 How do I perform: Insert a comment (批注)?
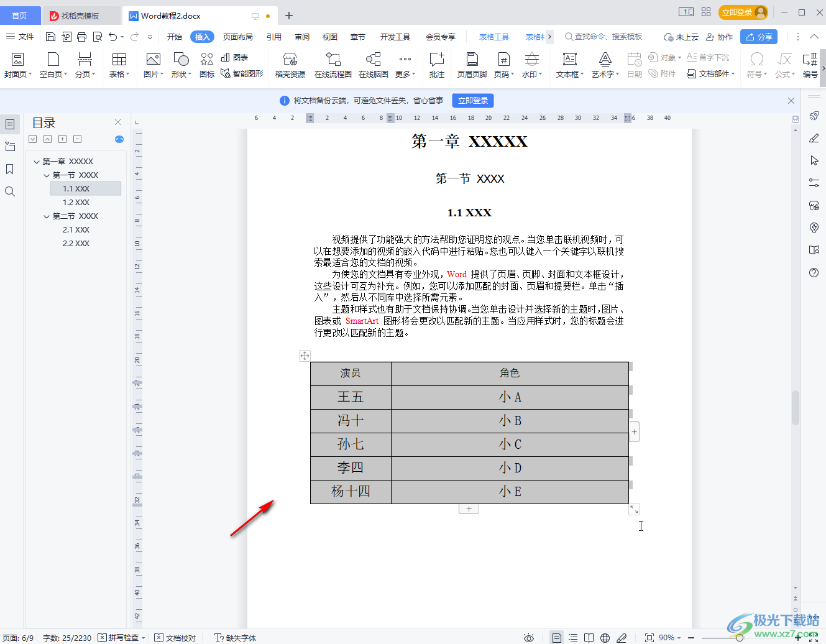click(x=437, y=65)
